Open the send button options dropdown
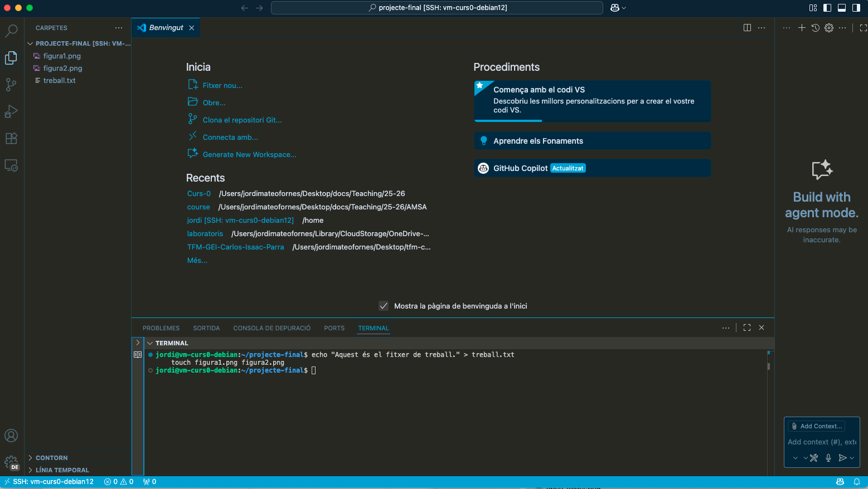This screenshot has height=489, width=868. (852, 458)
